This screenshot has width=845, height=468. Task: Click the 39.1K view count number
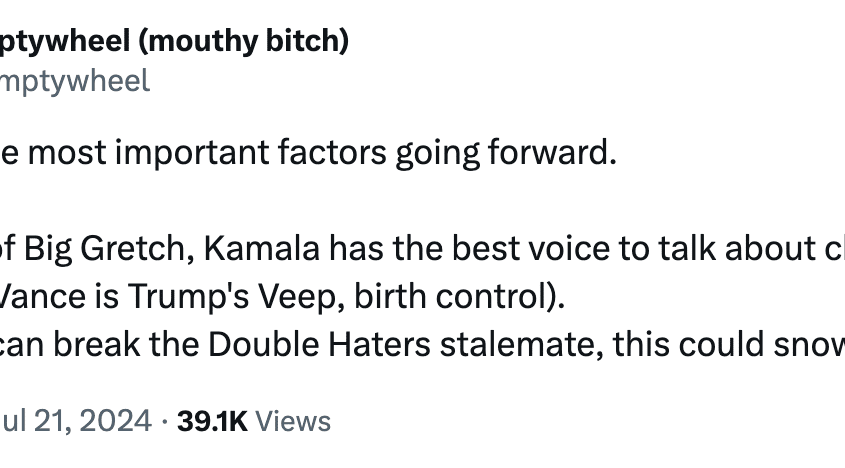click(x=212, y=421)
